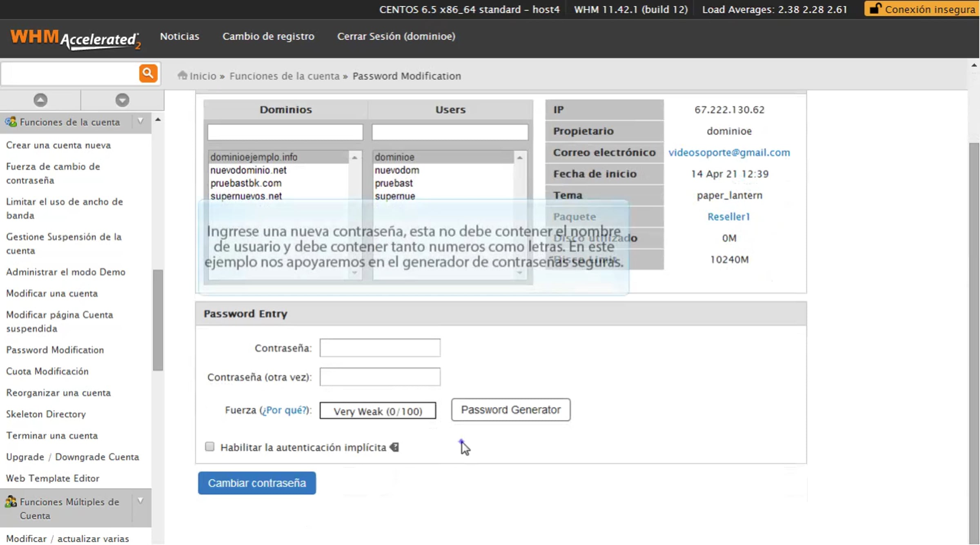The width and height of the screenshot is (980, 545).
Task: Select supernuevos.net in Dominios list
Action: coord(278,196)
